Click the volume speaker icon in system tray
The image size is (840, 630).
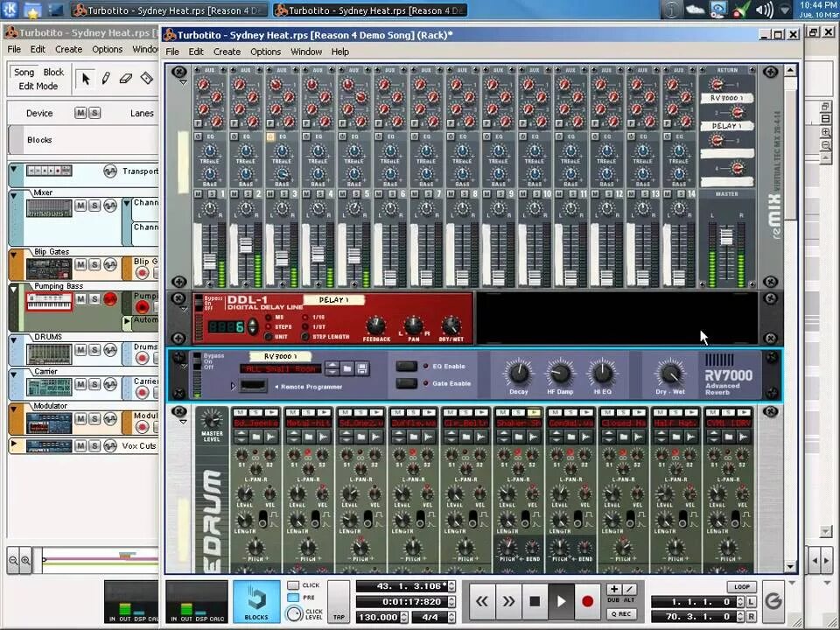[x=763, y=10]
